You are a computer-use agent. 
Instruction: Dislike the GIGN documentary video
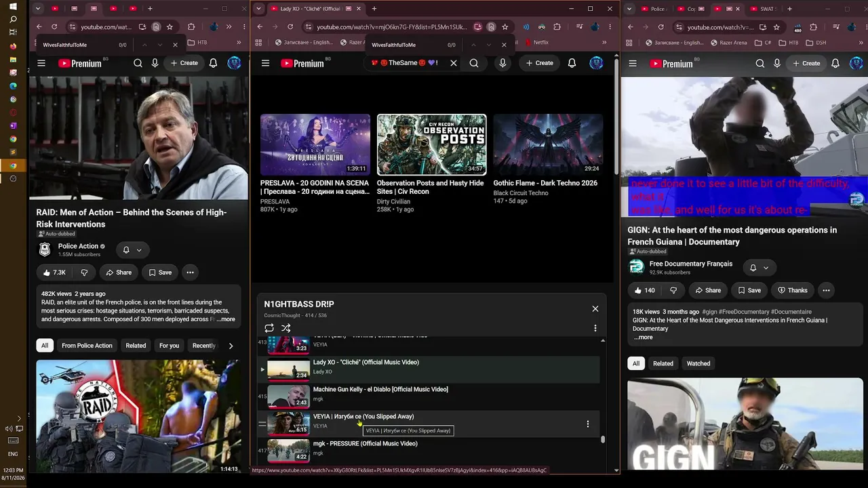click(673, 290)
